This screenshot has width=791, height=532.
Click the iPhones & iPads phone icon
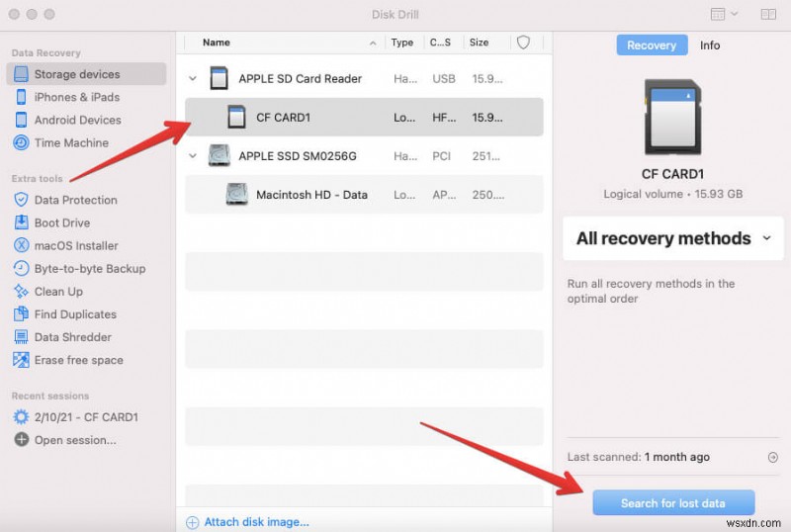[21, 97]
